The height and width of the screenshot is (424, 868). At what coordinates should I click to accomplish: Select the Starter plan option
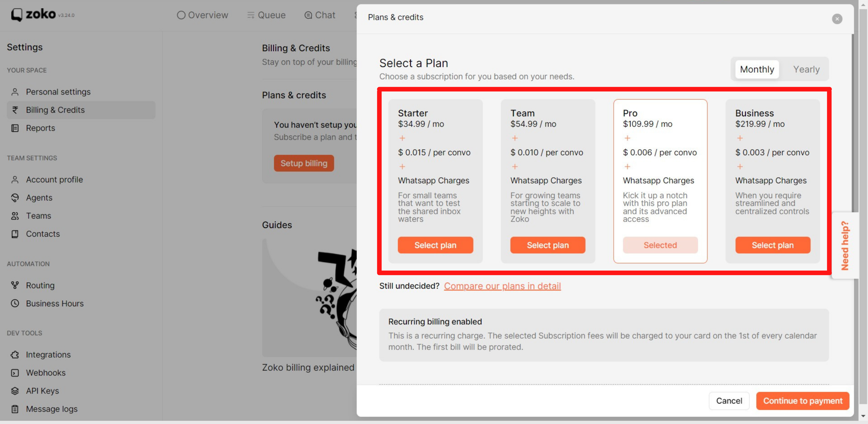click(435, 244)
